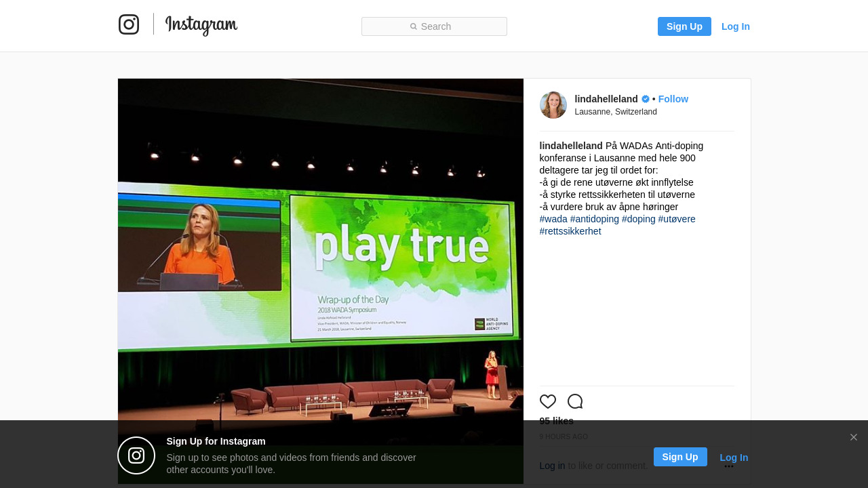Click Log In in the bottom banner

(734, 457)
